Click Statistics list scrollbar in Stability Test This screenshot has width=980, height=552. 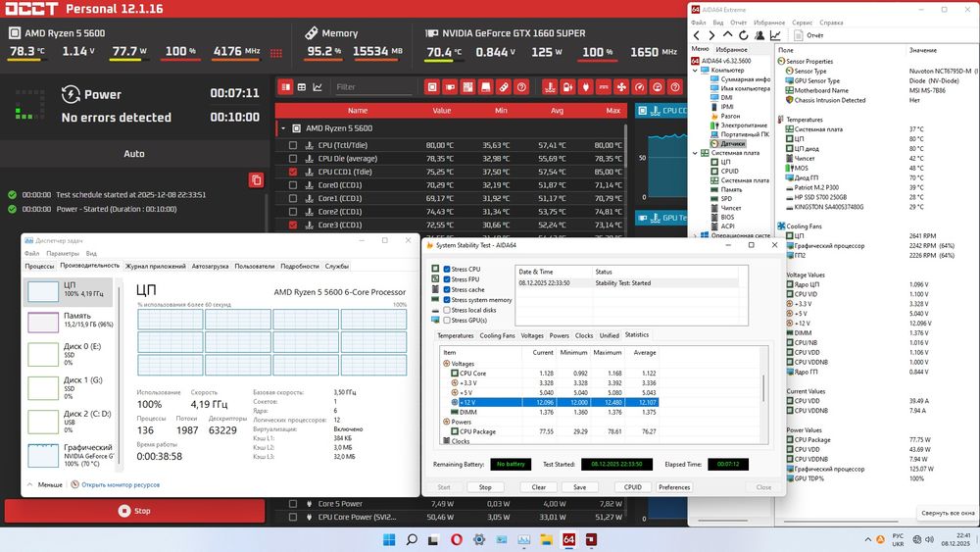763,387
